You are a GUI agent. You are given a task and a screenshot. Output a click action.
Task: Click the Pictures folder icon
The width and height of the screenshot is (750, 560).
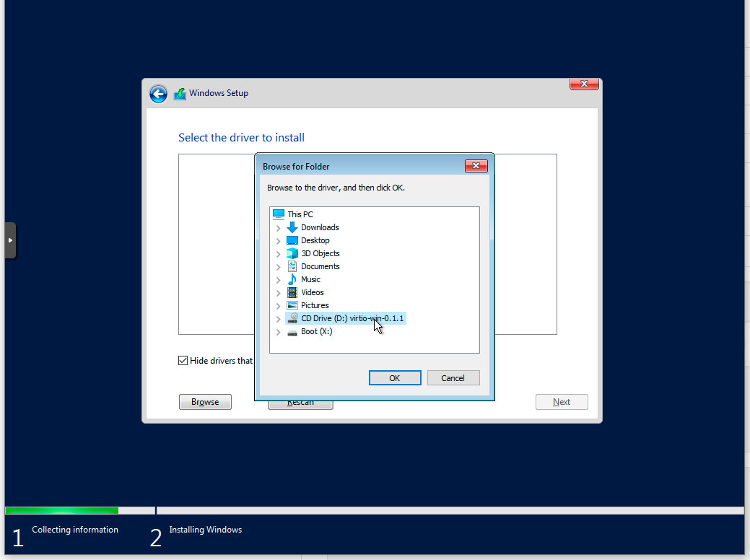click(292, 305)
